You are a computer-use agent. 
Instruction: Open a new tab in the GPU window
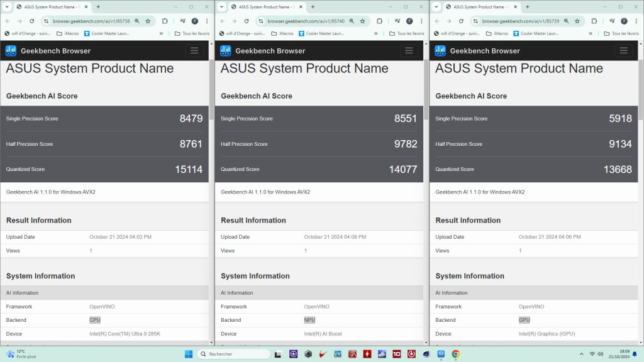click(x=528, y=7)
